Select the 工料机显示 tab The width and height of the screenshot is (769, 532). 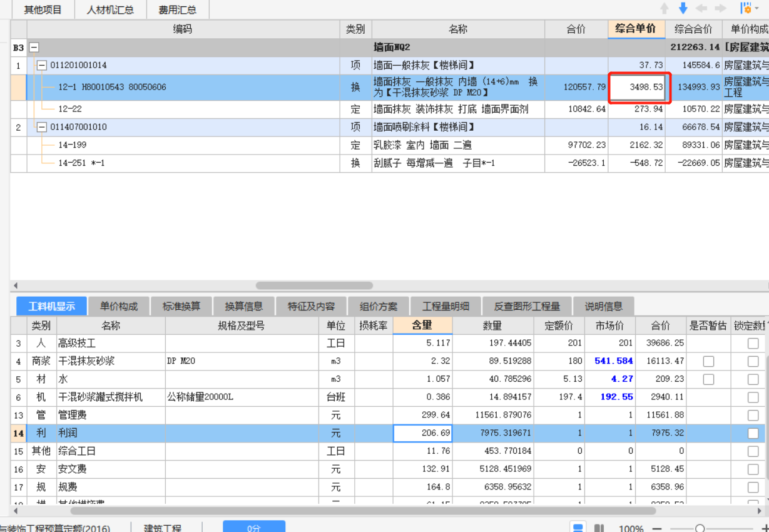tap(51, 307)
